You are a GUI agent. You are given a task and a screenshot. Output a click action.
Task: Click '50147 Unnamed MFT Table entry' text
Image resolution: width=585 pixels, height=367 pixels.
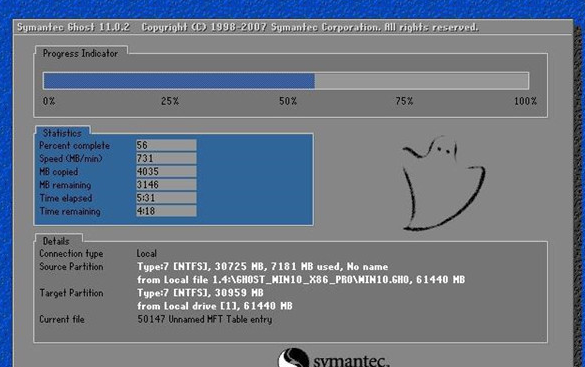tap(205, 319)
